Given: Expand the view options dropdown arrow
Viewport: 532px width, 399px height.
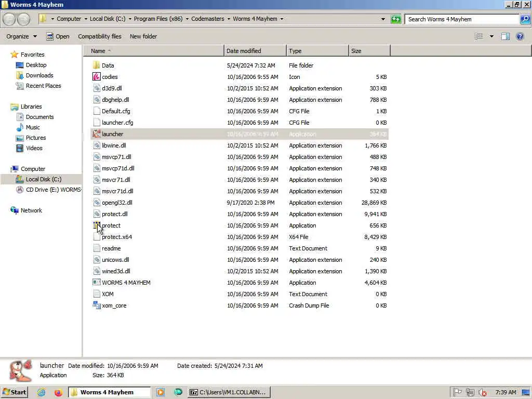Looking at the screenshot, I should pos(491,36).
